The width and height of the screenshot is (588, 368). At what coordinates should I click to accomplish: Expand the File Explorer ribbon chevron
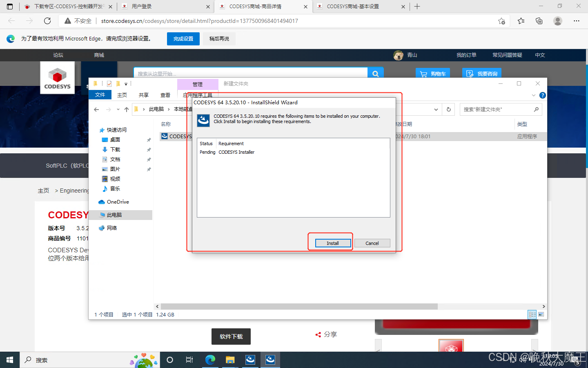coord(533,95)
